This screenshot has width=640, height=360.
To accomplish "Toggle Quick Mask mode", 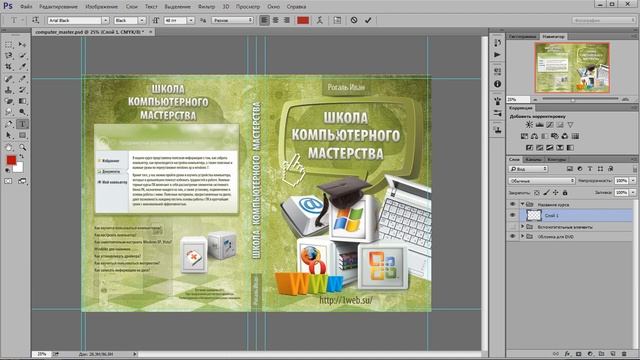I will click(9, 181).
